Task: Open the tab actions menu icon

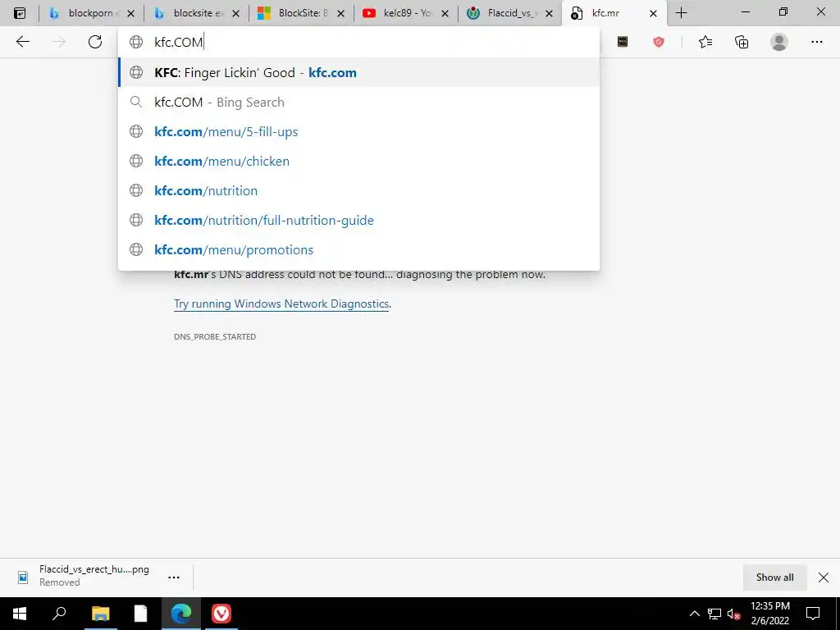Action: click(x=20, y=13)
